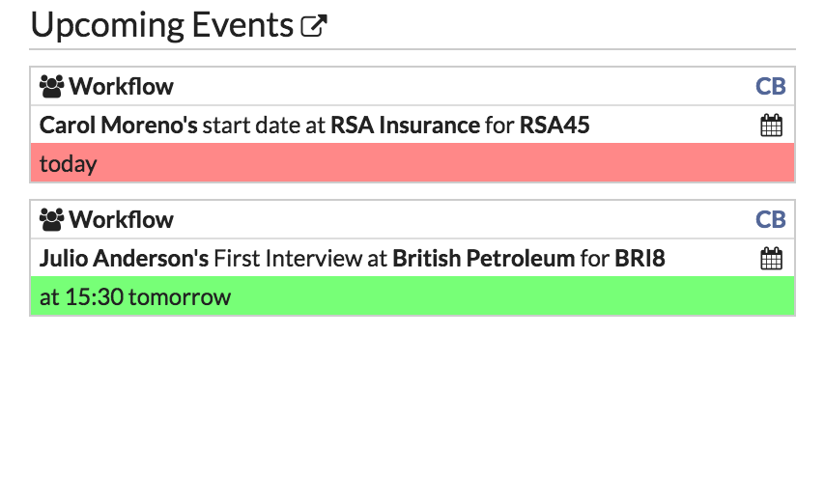This screenshot has height=504, width=825.
Task: Click calendar icon for Julio Anderson's interview
Action: [x=771, y=259]
